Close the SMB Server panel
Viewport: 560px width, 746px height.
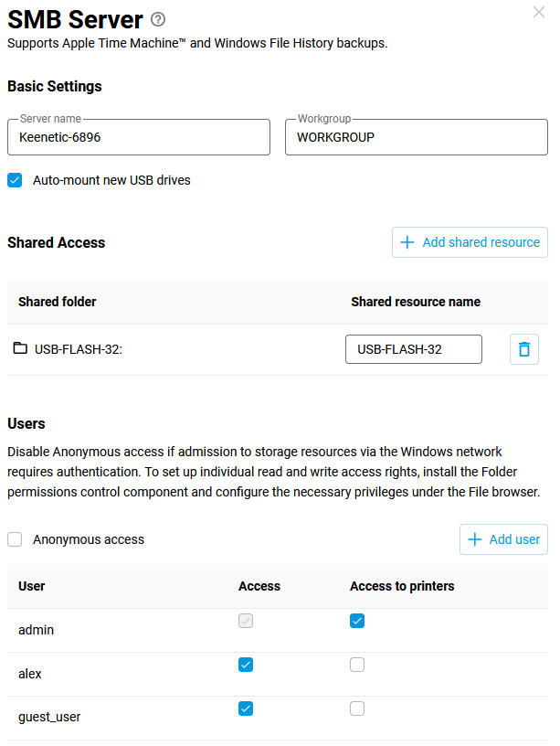pyautogui.click(x=538, y=12)
